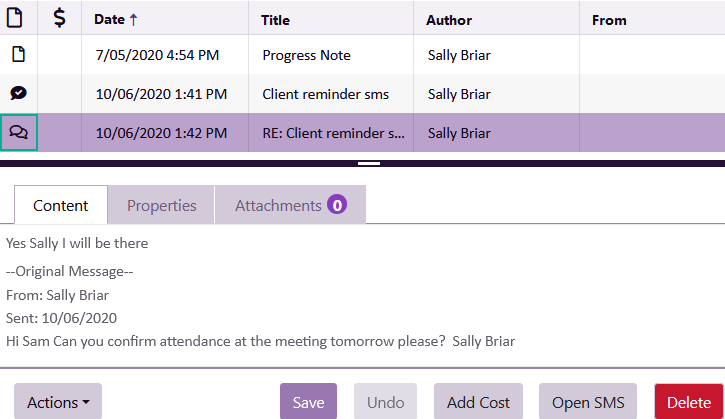Open the Attachments tab

(x=278, y=205)
